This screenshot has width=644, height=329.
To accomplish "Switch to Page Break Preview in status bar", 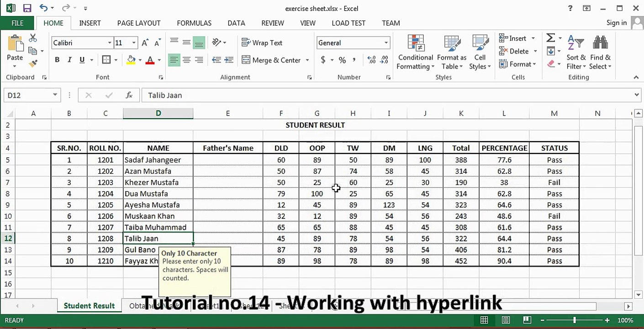I will pyautogui.click(x=527, y=320).
